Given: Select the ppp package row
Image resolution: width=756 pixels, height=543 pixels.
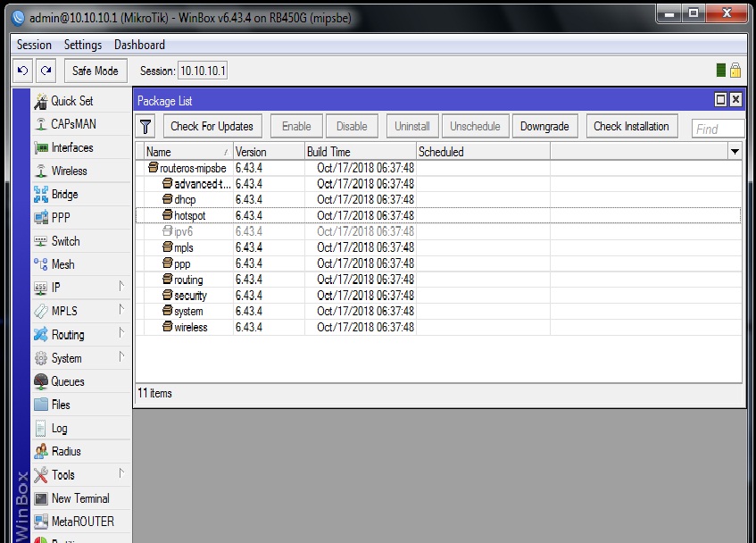Looking at the screenshot, I should pos(439,263).
